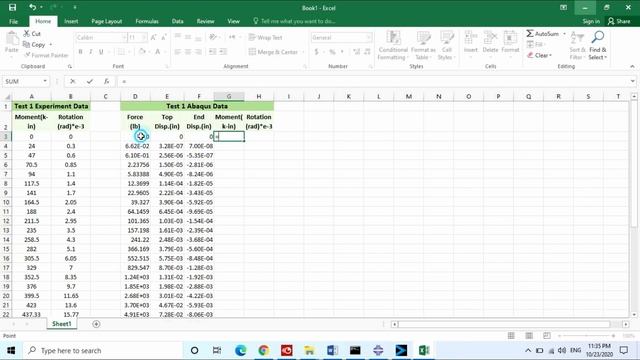Viewport: 640px width, 360px height.
Task: Switch to the Insert tab
Action: [x=71, y=21]
